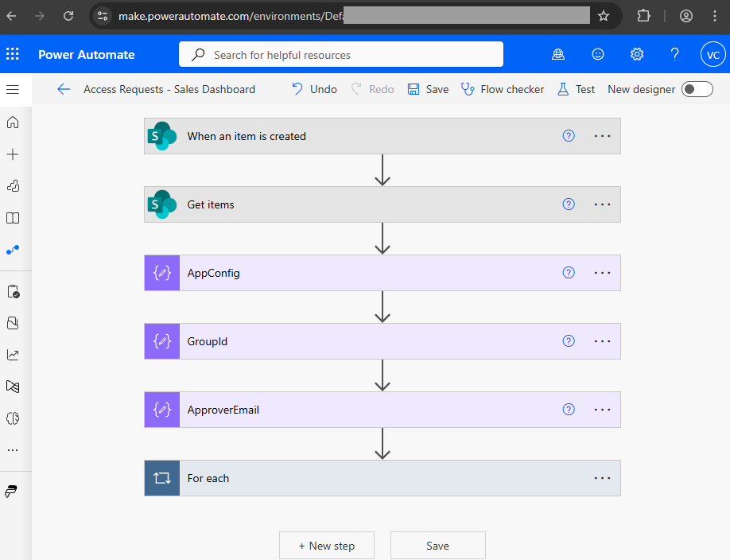The width and height of the screenshot is (730, 560).
Task: Open the settings gear icon
Action: (x=637, y=55)
